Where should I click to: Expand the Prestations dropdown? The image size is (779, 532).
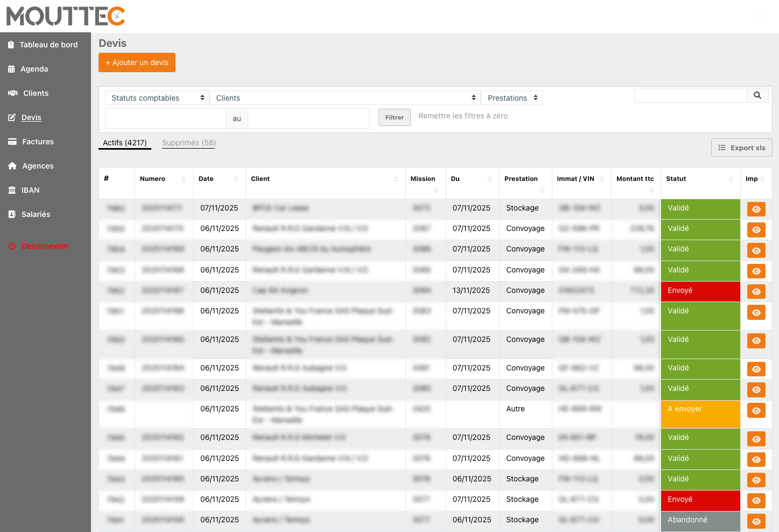coord(511,98)
